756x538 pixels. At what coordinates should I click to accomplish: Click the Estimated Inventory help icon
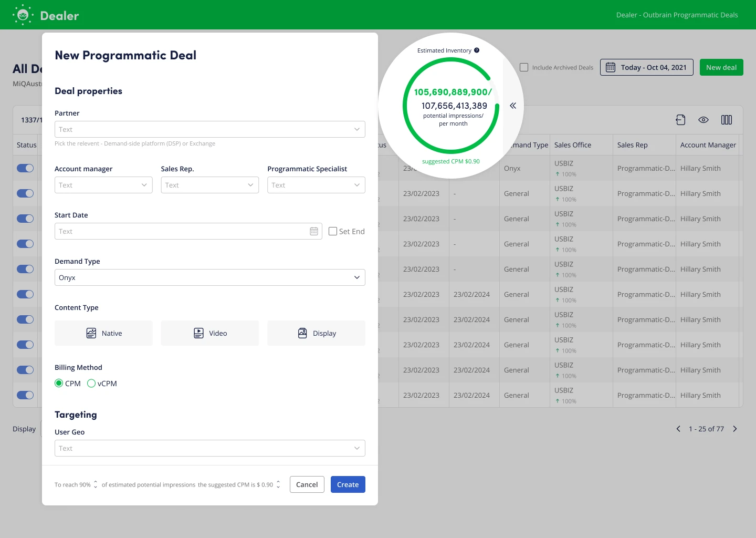(477, 50)
